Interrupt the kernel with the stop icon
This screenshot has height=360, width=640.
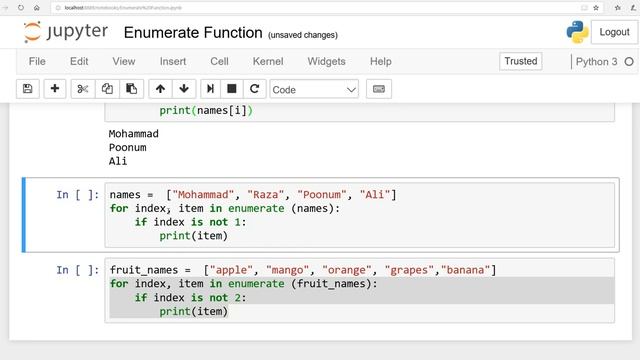(x=232, y=89)
